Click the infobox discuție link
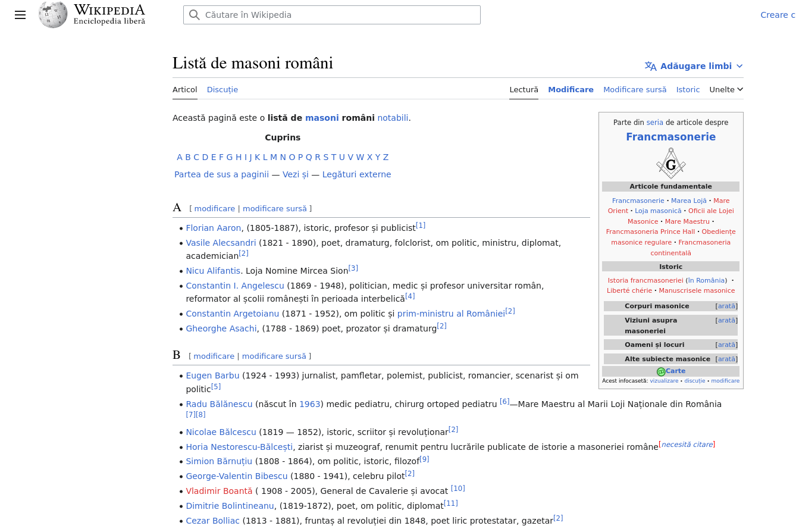This screenshot has width=796, height=532. (x=694, y=381)
